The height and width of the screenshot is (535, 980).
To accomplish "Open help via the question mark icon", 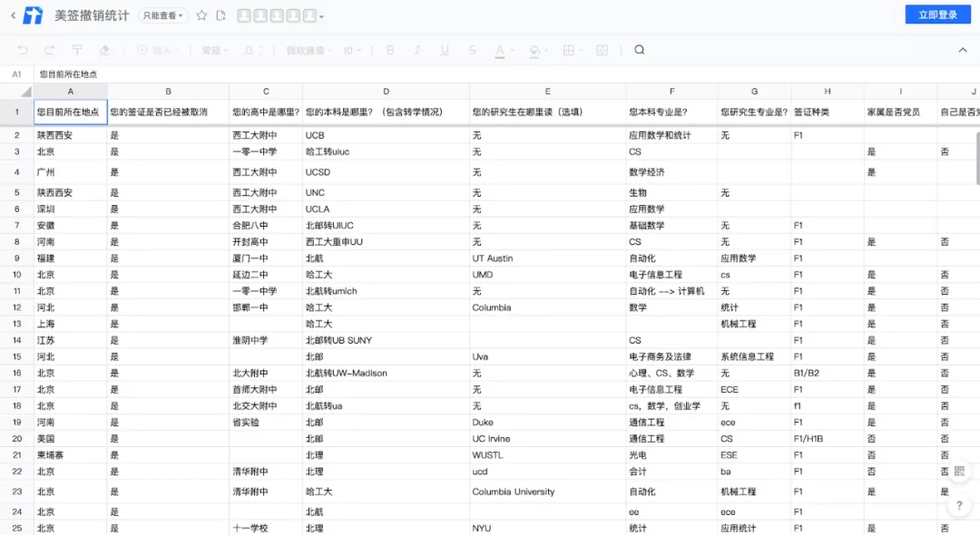I will click(x=959, y=505).
